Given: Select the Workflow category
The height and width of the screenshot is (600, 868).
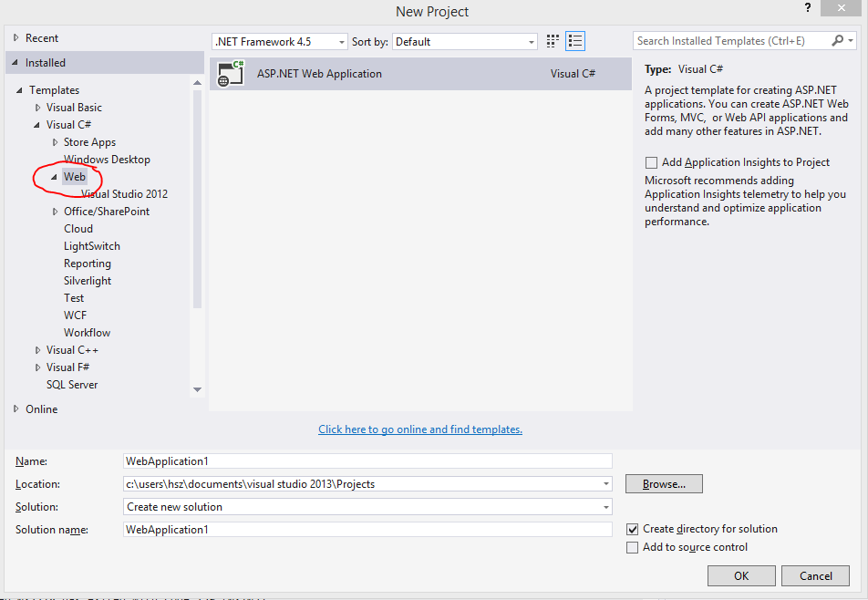Looking at the screenshot, I should point(87,333).
